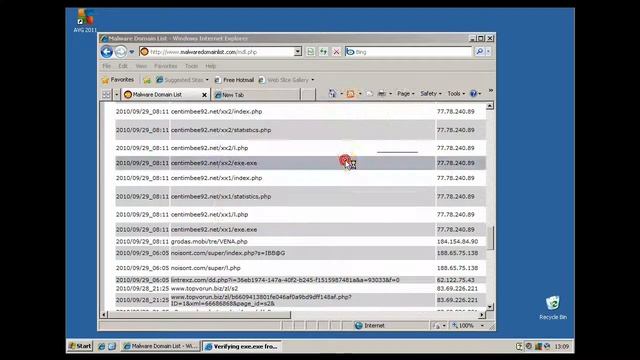Viewport: 640px width, 360px height.
Task: Click the grodas.mobi/tre/VENA.php entry
Action: [x=209, y=241]
